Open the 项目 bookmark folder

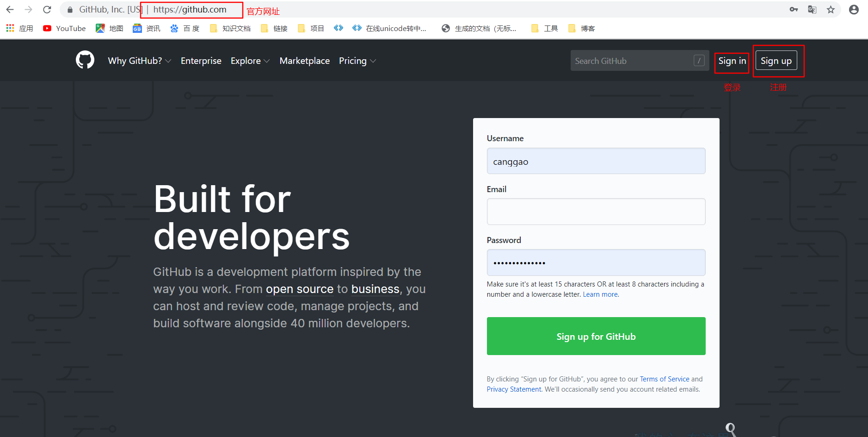[311, 28]
